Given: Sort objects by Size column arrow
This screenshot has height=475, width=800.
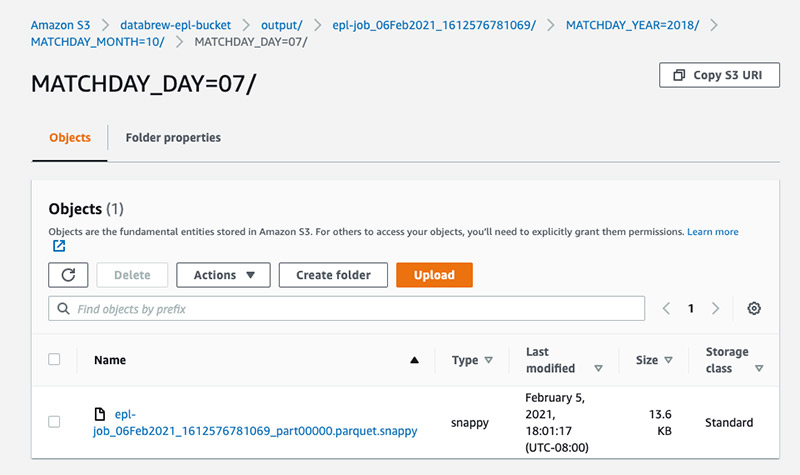Looking at the screenshot, I should point(668,360).
